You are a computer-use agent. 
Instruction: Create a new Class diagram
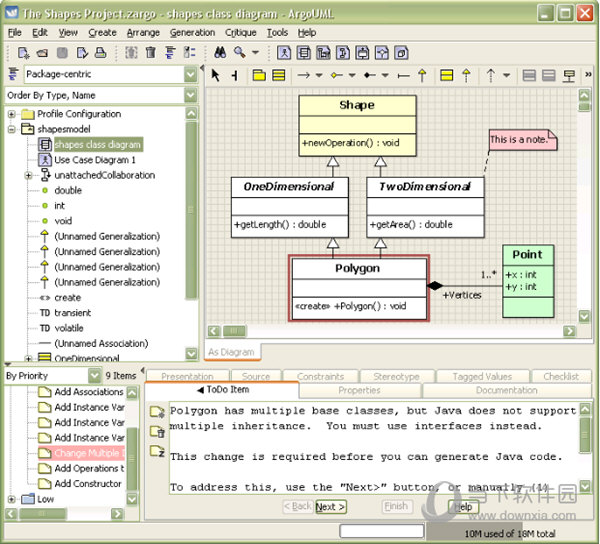(x=304, y=53)
